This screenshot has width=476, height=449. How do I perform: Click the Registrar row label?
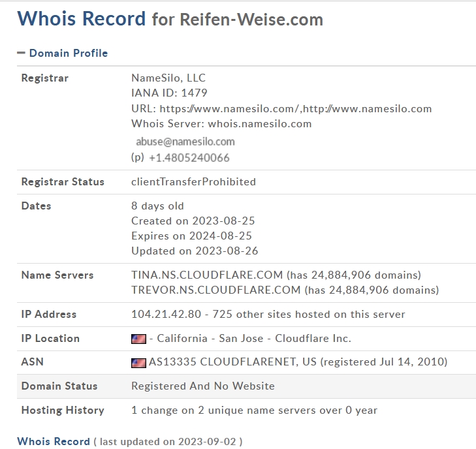pyautogui.click(x=45, y=78)
